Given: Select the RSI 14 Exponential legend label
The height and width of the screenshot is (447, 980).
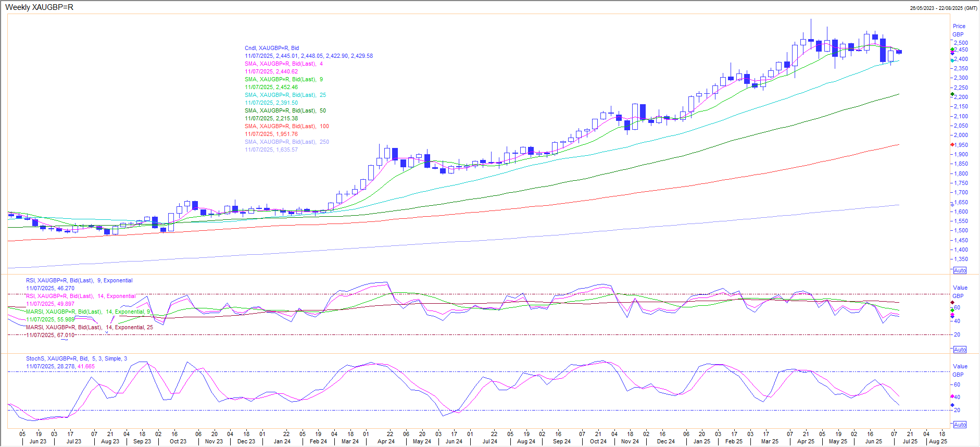Looking at the screenshot, I should pyautogui.click(x=81, y=296).
